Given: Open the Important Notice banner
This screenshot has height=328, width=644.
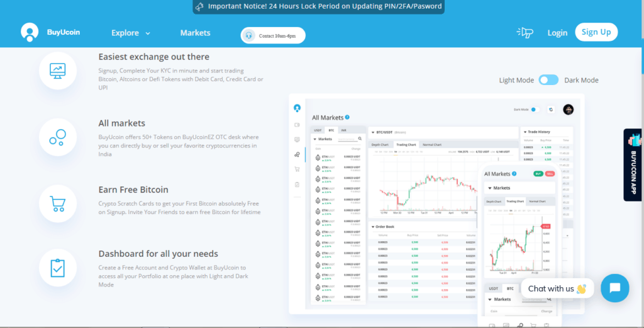Looking at the screenshot, I should point(319,6).
